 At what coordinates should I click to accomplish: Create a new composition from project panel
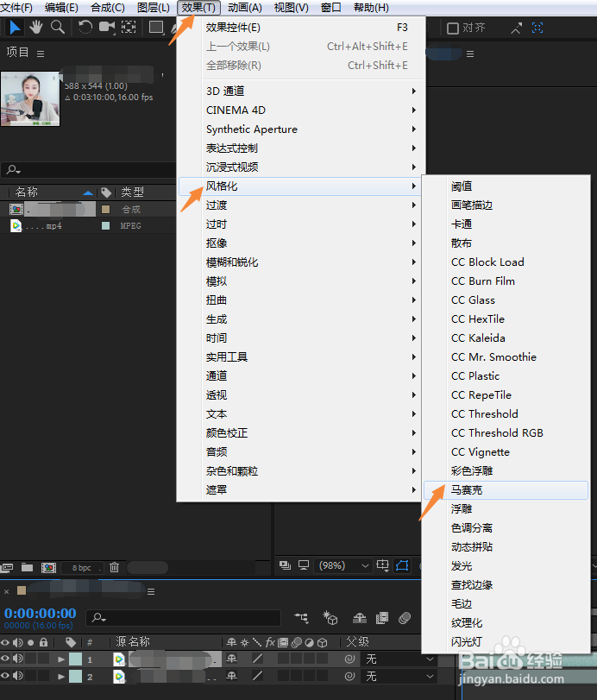pos(48,567)
